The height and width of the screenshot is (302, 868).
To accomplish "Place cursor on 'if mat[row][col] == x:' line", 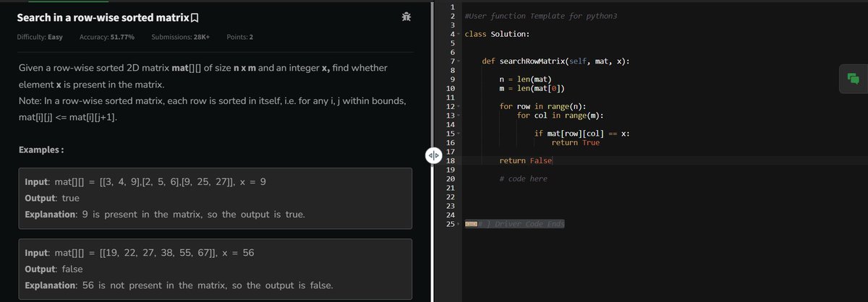I will click(582, 134).
